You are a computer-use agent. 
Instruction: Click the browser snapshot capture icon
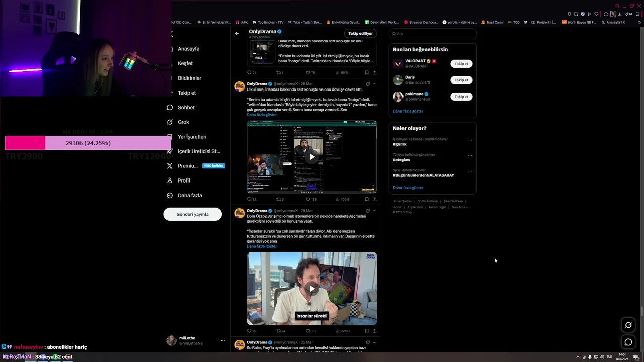tap(576, 14)
